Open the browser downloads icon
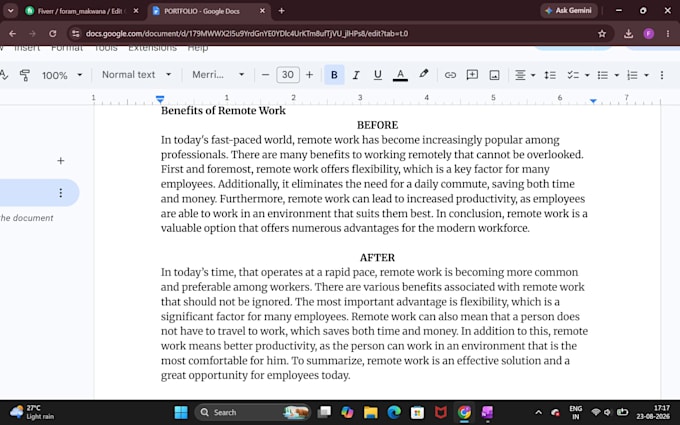Image resolution: width=680 pixels, height=425 pixels. click(x=628, y=33)
